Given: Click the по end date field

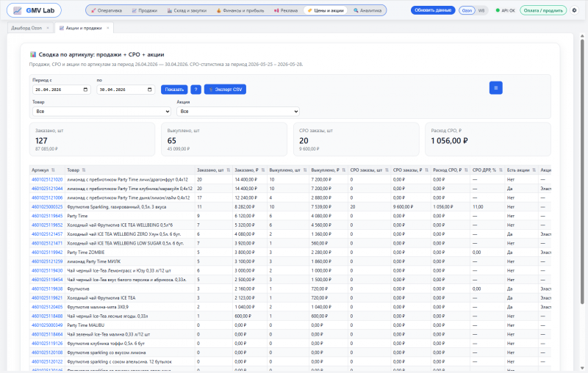Looking at the screenshot, I should (126, 90).
